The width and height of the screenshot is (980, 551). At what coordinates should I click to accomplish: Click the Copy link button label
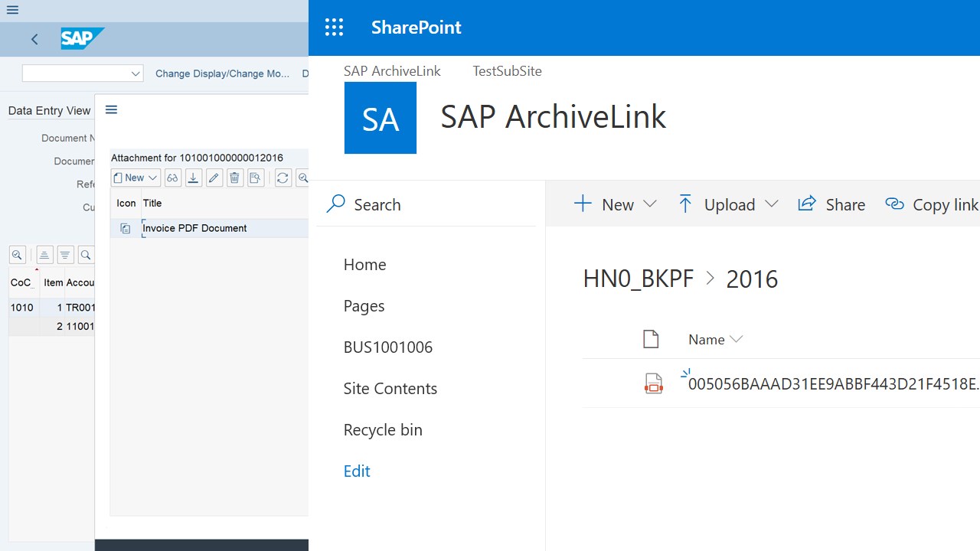(x=946, y=205)
